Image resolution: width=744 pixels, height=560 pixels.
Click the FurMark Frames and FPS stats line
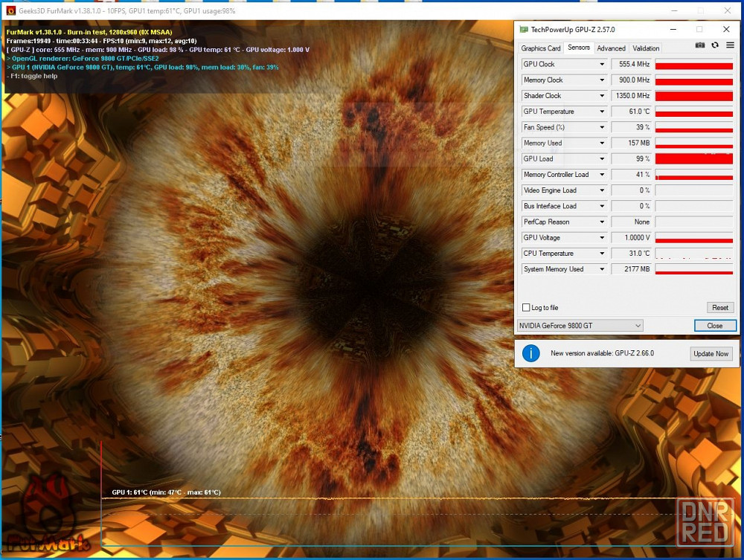(101, 41)
